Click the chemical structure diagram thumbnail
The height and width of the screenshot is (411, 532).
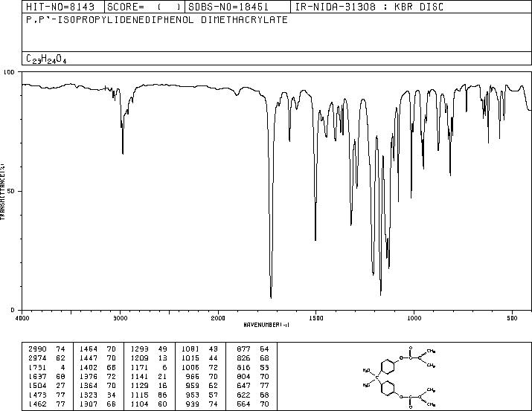click(399, 376)
